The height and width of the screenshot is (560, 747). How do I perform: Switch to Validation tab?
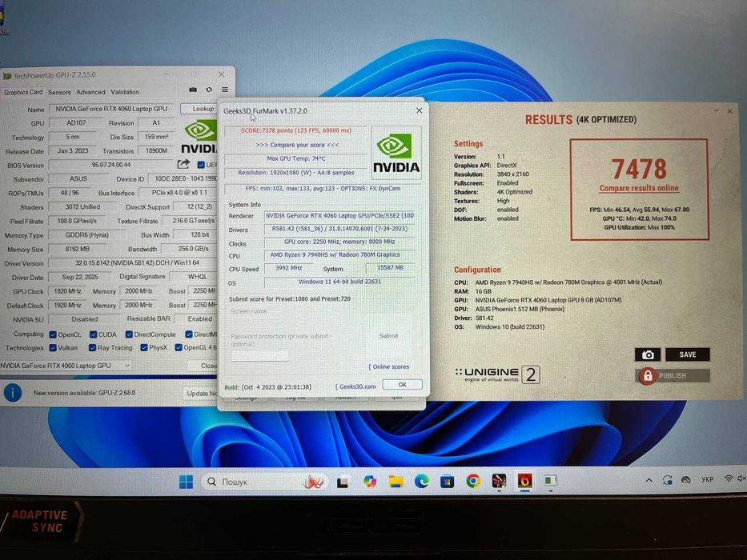125,92
